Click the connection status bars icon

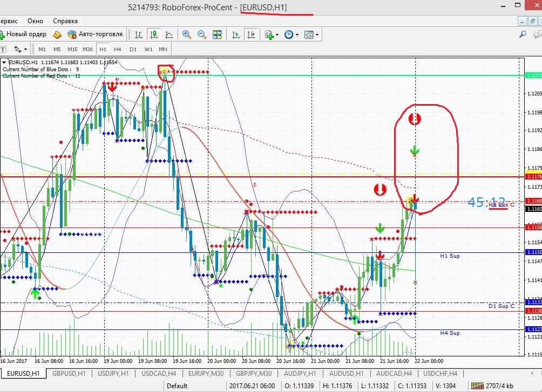click(x=477, y=386)
